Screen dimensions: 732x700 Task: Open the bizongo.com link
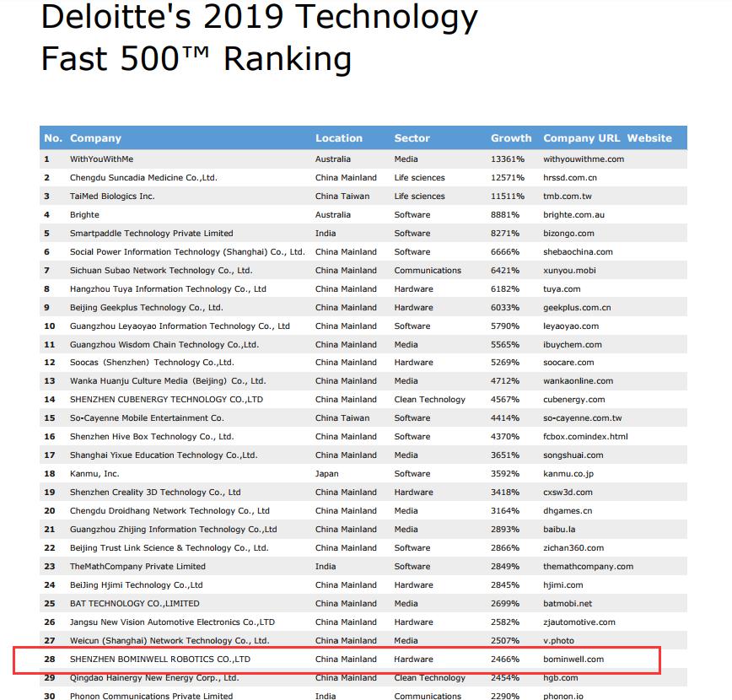coord(568,234)
